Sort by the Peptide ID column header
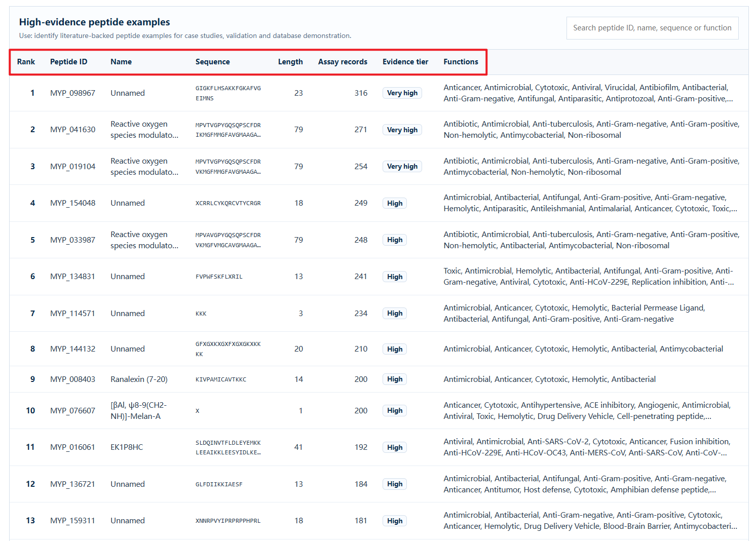This screenshot has height=541, width=756. (x=68, y=62)
